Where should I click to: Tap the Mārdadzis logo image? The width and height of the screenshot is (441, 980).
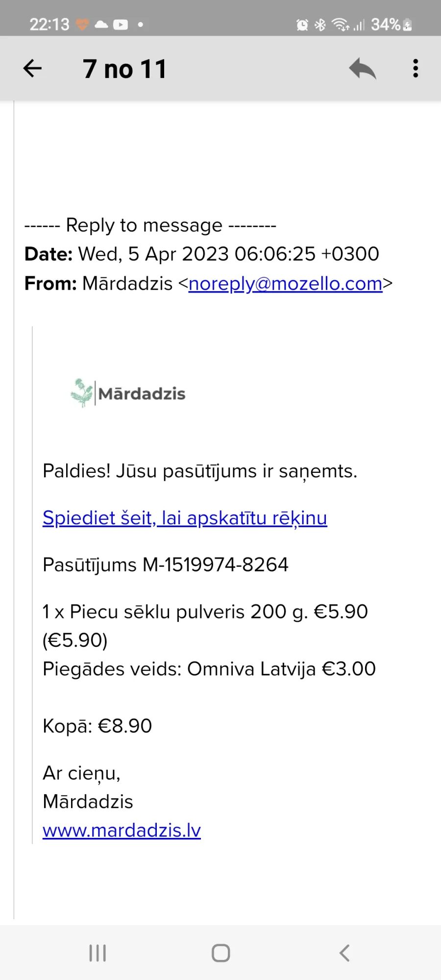(127, 393)
